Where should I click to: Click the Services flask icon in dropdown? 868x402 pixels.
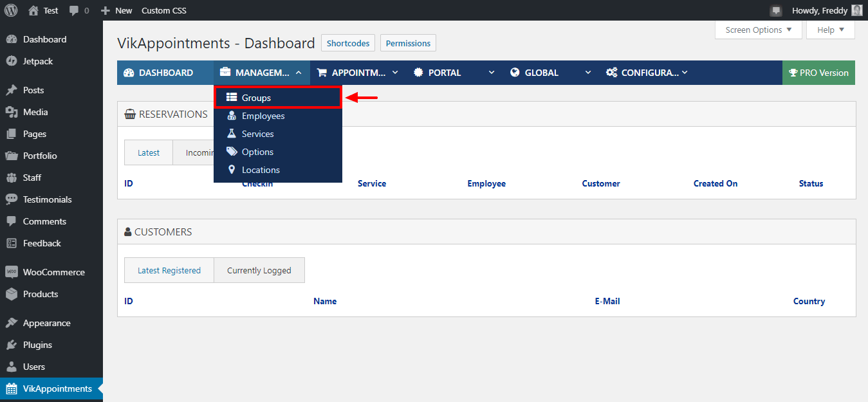pyautogui.click(x=232, y=134)
